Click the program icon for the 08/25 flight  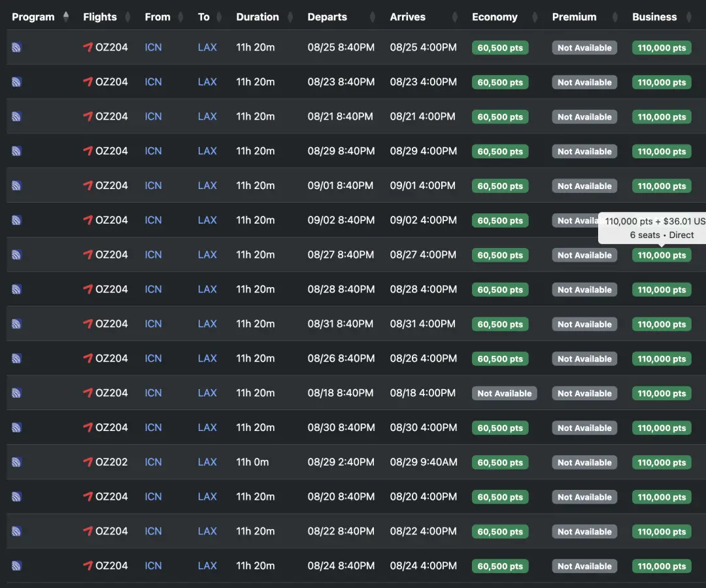pyautogui.click(x=16, y=47)
